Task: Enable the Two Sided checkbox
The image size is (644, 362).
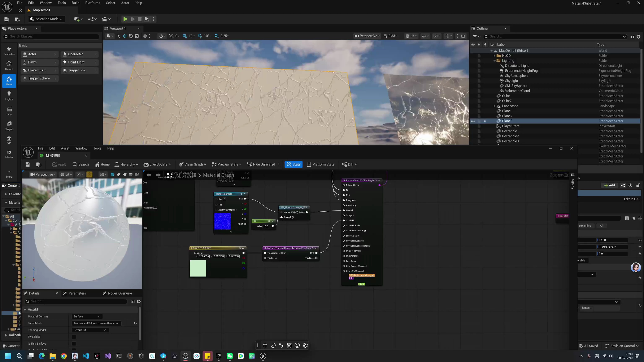Action: click(74, 337)
